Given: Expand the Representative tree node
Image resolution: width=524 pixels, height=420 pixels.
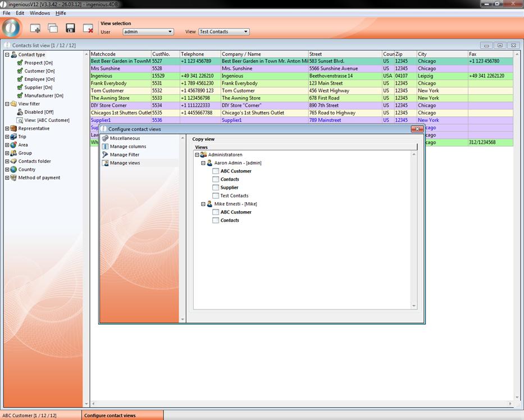Looking at the screenshot, I should point(7,129).
